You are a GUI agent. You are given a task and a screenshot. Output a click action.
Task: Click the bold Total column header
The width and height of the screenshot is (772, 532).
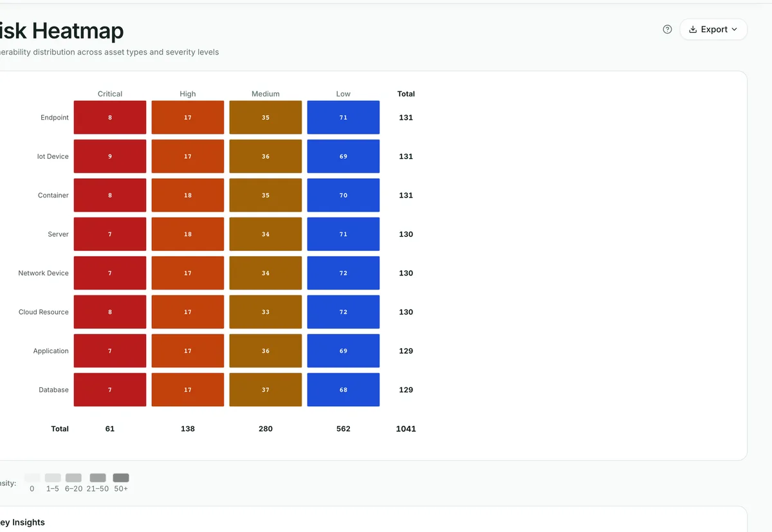tap(406, 94)
